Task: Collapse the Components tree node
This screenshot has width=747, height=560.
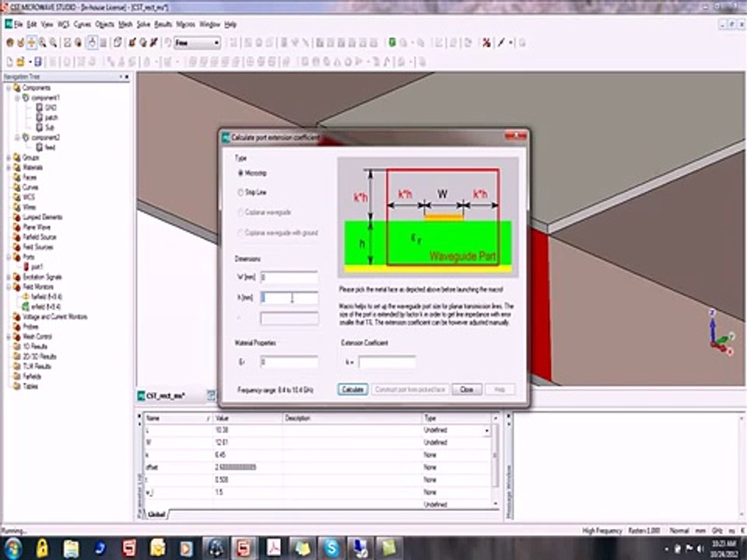Action: pos(9,88)
